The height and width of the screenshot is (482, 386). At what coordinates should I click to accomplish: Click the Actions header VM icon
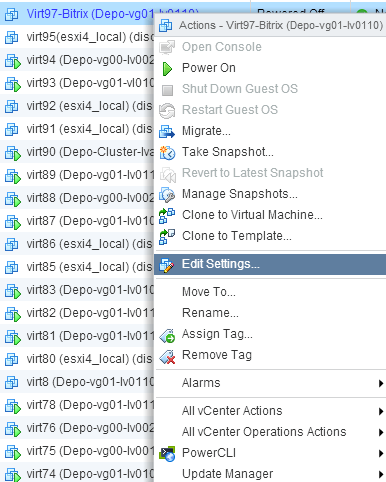(166, 26)
